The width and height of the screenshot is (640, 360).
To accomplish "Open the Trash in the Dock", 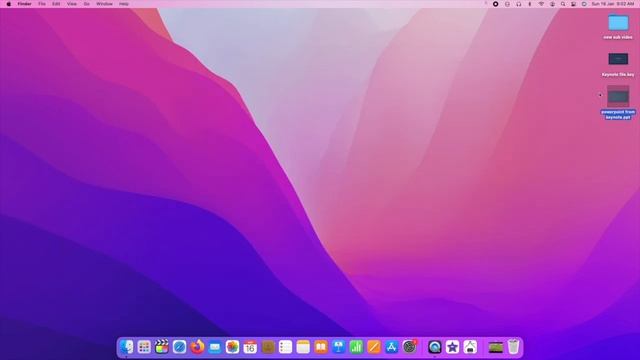I will (x=513, y=347).
